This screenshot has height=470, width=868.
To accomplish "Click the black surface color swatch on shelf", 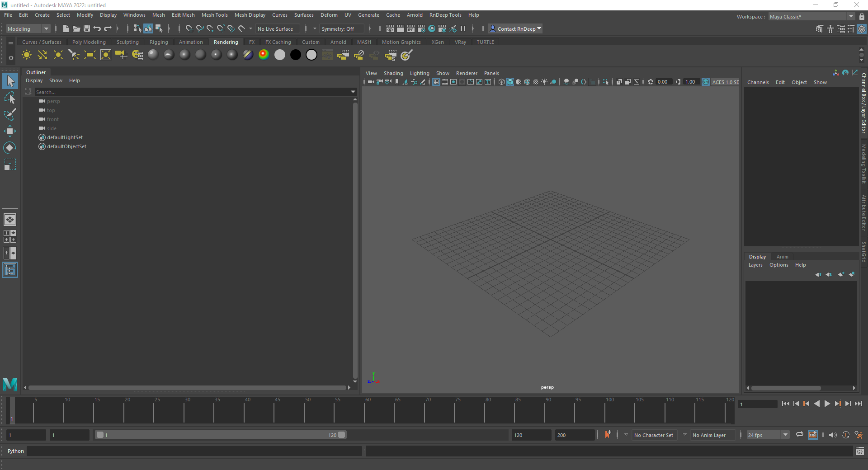I will click(296, 55).
